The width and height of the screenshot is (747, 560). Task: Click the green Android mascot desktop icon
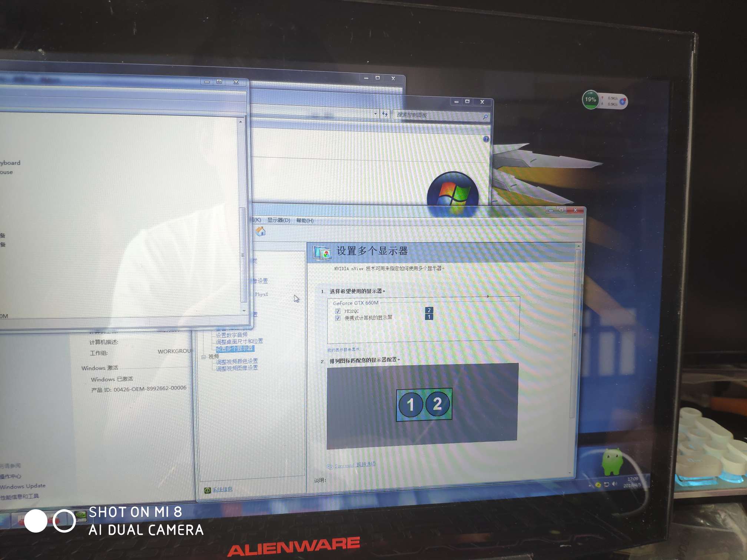coord(612,461)
